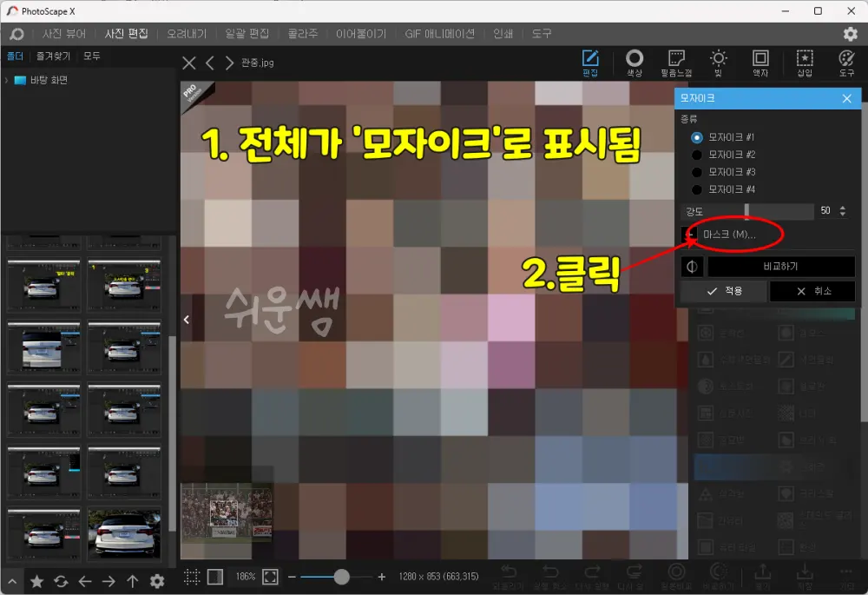
Task: Select the 색상 (Color) tool icon
Action: 635,62
